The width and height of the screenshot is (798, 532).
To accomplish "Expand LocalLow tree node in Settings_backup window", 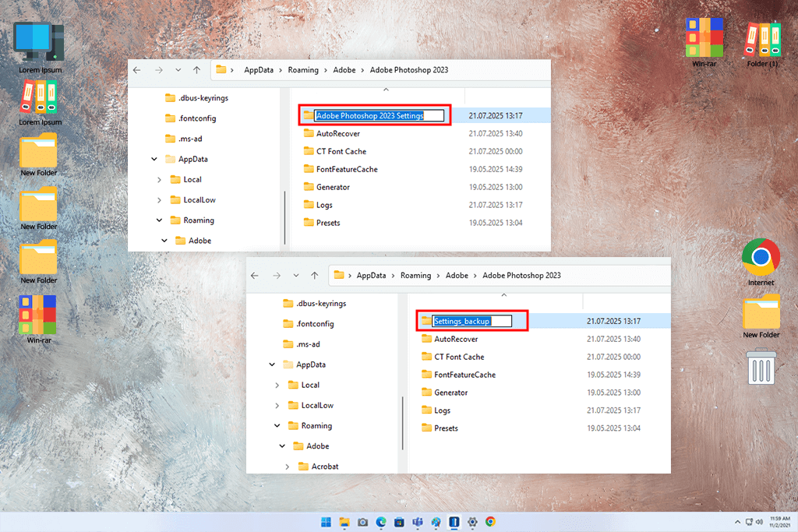I will coord(277,405).
